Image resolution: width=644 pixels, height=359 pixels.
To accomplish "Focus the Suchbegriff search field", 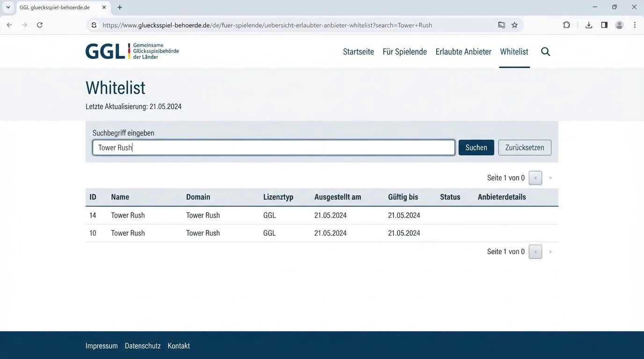I will point(274,148).
